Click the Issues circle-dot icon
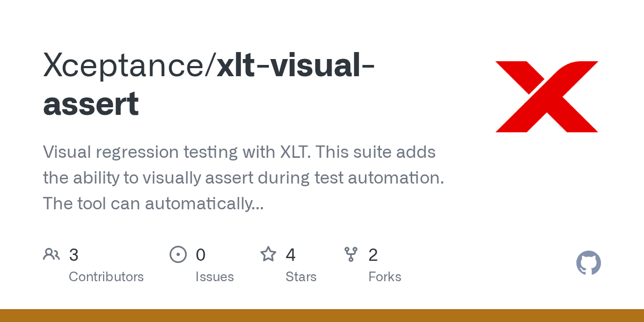 178,254
